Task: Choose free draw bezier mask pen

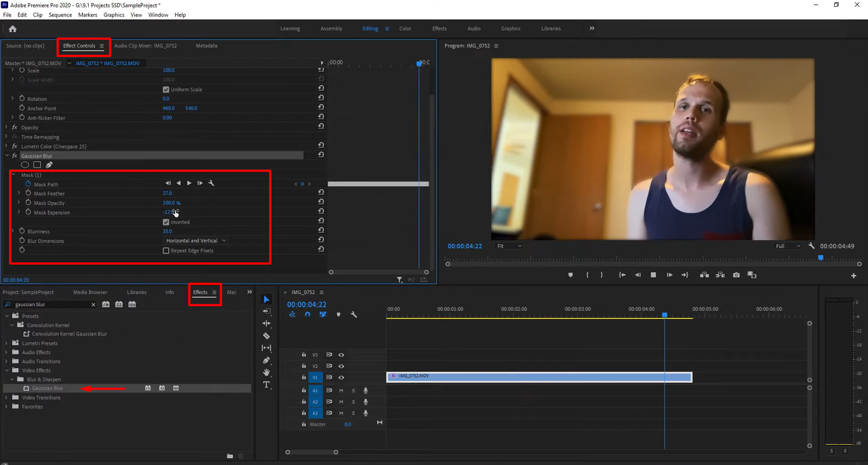Action: click(49, 165)
